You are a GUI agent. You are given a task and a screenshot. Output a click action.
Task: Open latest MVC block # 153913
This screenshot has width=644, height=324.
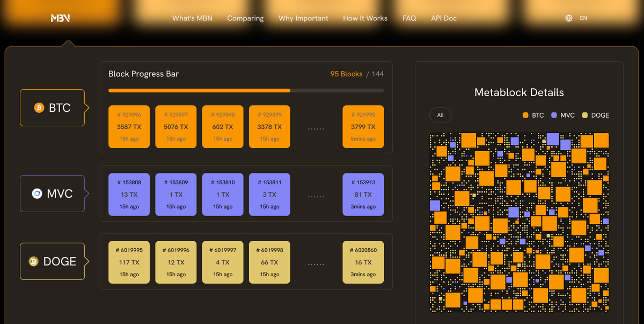[x=363, y=194]
